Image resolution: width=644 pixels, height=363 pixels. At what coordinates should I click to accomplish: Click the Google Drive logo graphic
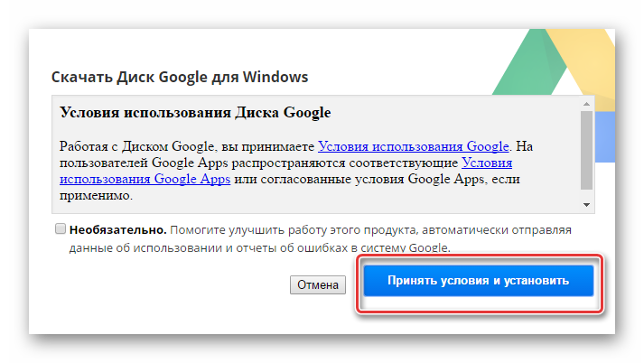click(554, 96)
